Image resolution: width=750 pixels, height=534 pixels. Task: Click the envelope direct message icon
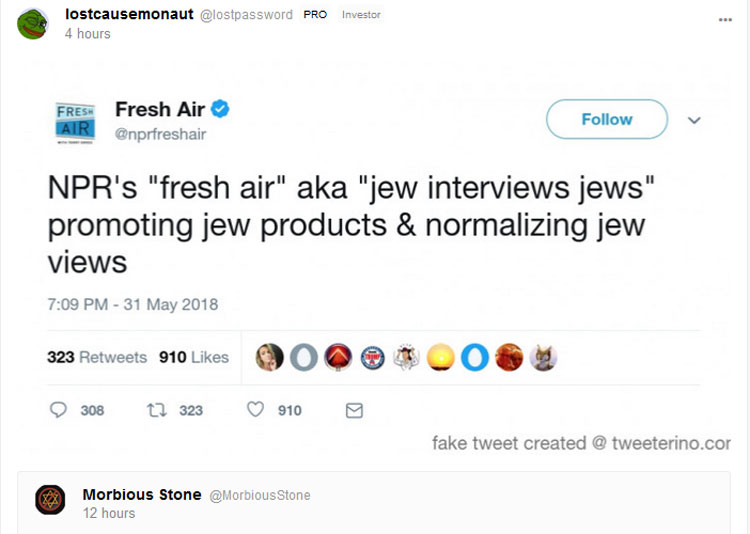pyautogui.click(x=354, y=411)
